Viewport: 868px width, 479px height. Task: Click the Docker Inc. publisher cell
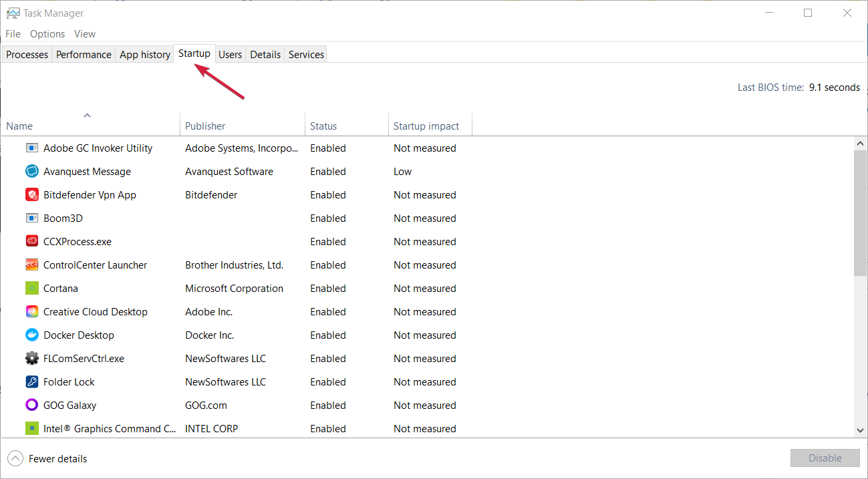210,335
